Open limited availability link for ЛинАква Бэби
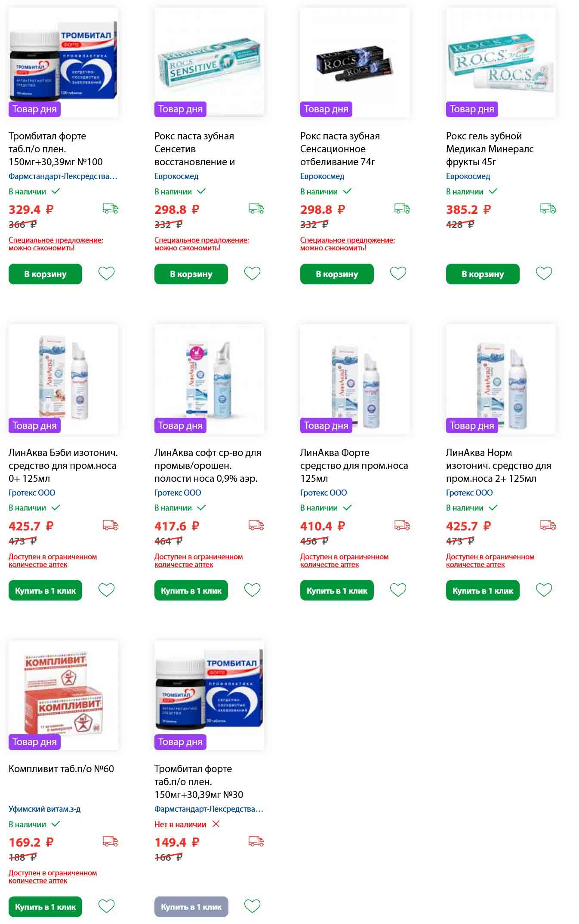Image resolution: width=579 pixels, height=924 pixels. (52, 561)
